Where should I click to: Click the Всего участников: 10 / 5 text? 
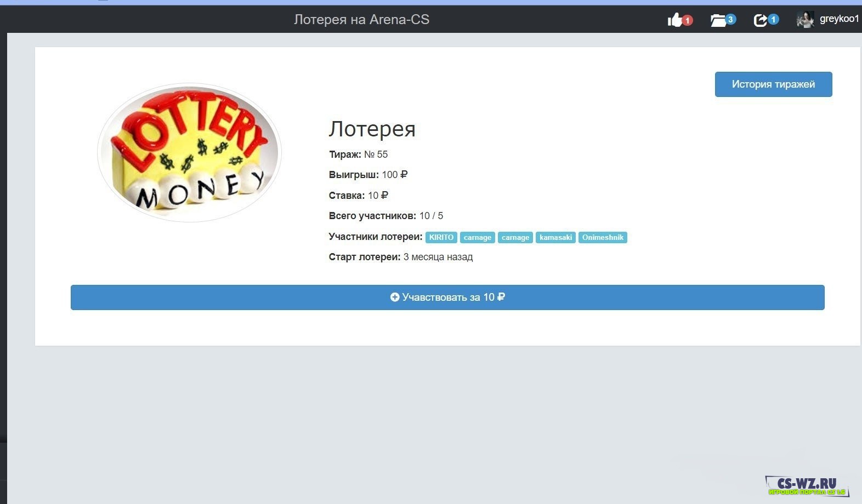coord(386,216)
